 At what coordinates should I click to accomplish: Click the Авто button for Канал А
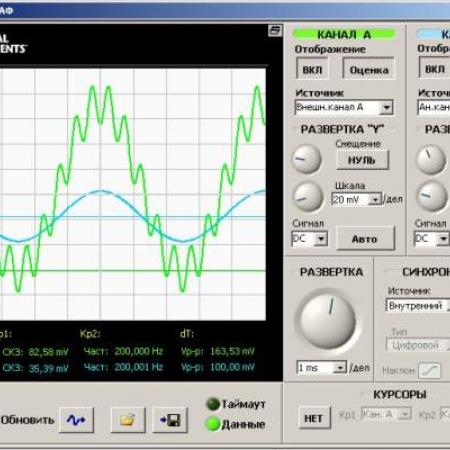pos(365,239)
